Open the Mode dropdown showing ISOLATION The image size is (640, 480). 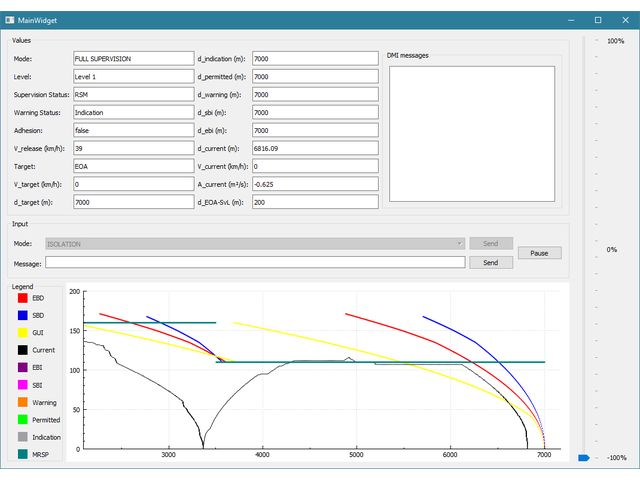pyautogui.click(x=255, y=243)
